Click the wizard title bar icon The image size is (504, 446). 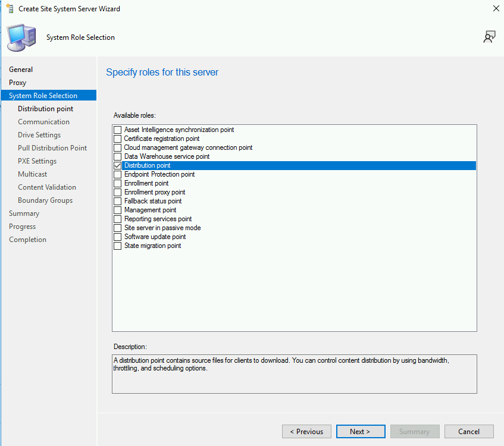(x=10, y=9)
